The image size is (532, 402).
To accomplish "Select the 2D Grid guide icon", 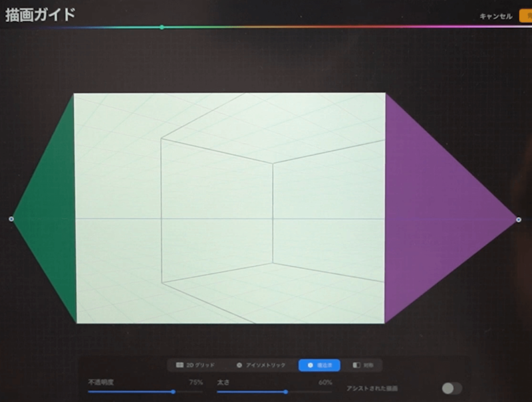I will tap(180, 365).
